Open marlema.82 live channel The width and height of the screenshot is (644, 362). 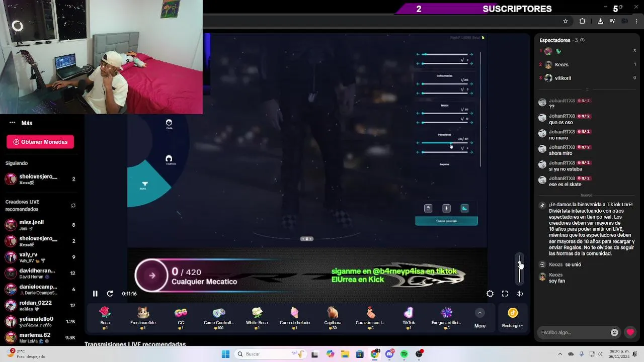(40, 337)
